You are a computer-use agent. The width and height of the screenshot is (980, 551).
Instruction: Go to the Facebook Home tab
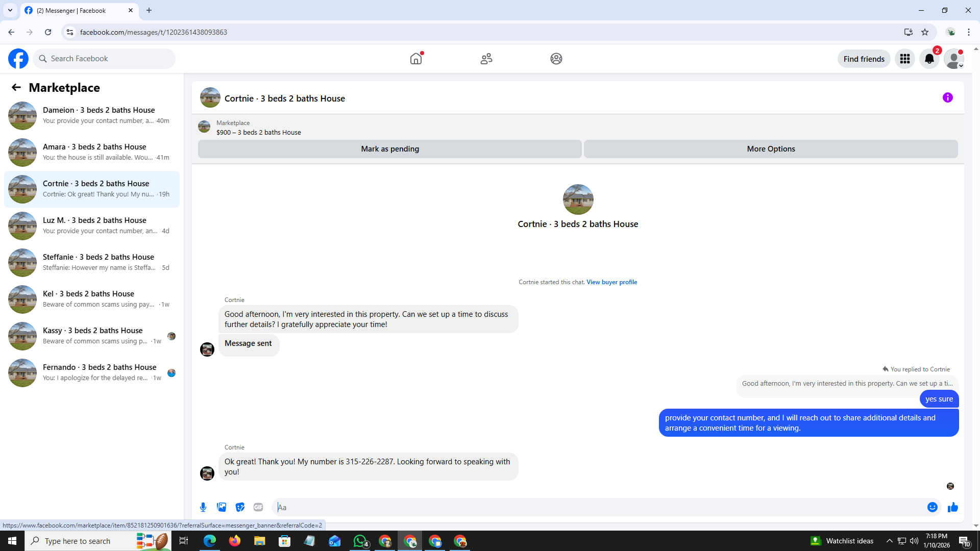(x=416, y=59)
